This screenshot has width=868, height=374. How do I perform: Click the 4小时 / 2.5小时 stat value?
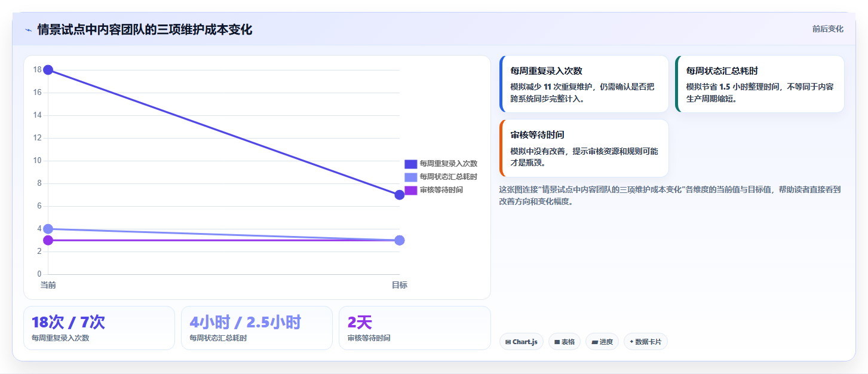(x=245, y=323)
